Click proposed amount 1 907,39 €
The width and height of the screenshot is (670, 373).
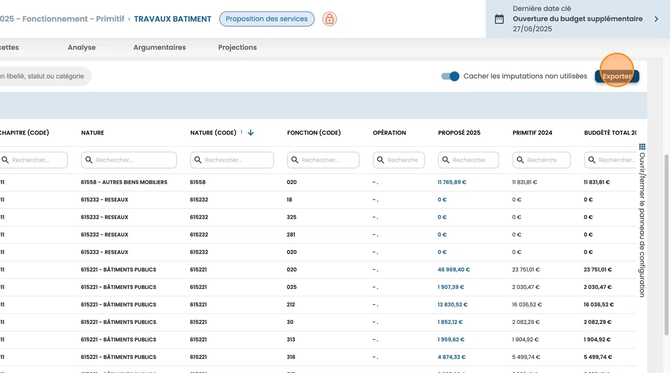(450, 287)
